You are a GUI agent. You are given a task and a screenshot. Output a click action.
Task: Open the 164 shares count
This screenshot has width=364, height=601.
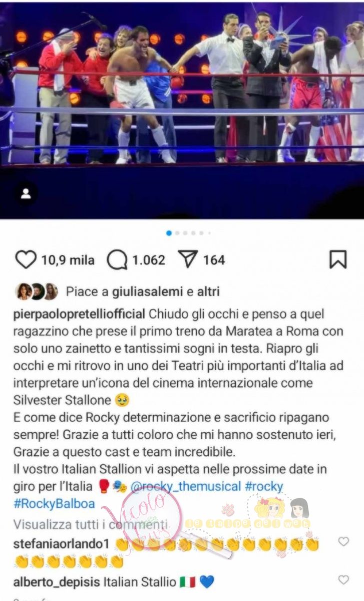214,260
